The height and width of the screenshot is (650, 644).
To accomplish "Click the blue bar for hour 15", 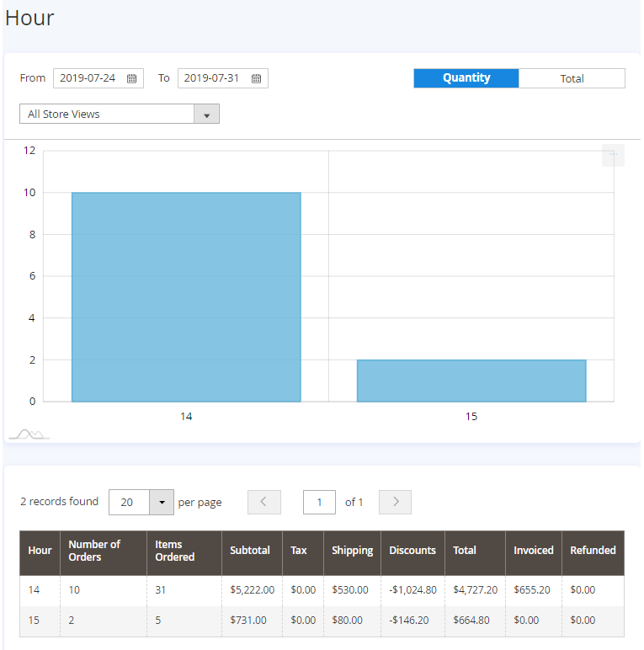I will pyautogui.click(x=471, y=381).
